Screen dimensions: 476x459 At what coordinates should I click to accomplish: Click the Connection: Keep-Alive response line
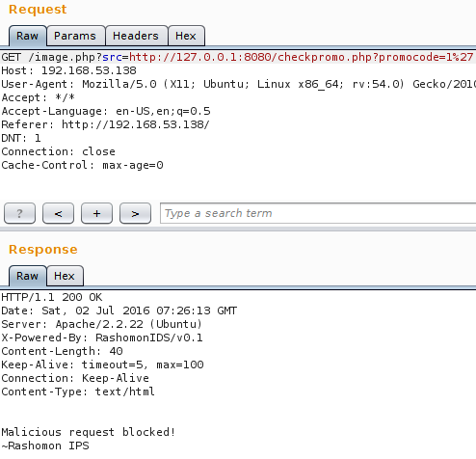click(75, 378)
